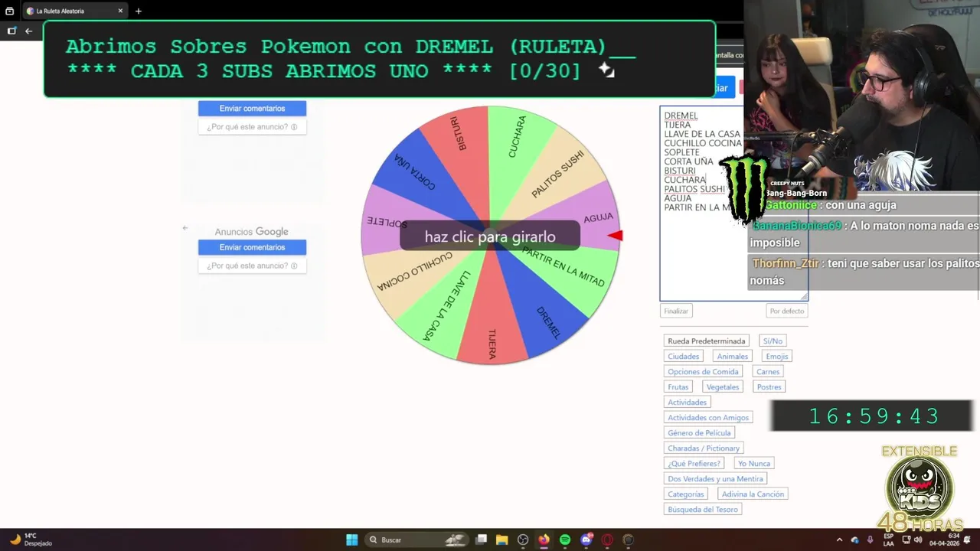Click the first Enviar comentarios ad button
980x551 pixels.
(x=252, y=109)
